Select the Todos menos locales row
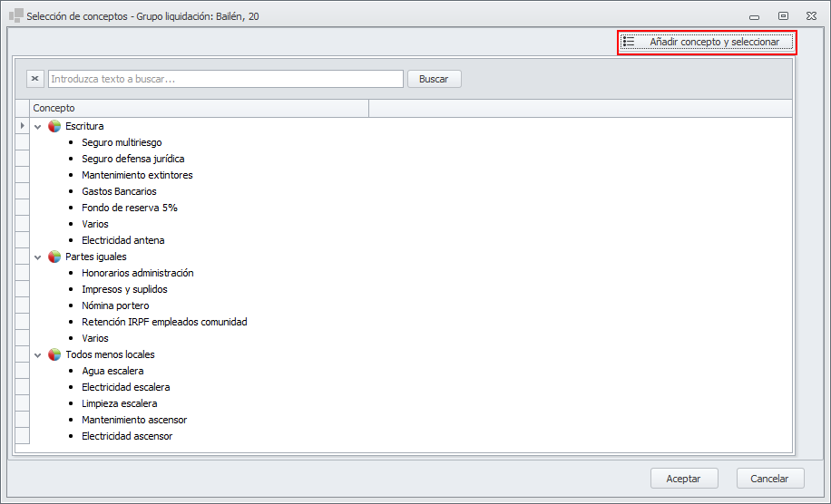The width and height of the screenshot is (831, 504). pos(111,354)
